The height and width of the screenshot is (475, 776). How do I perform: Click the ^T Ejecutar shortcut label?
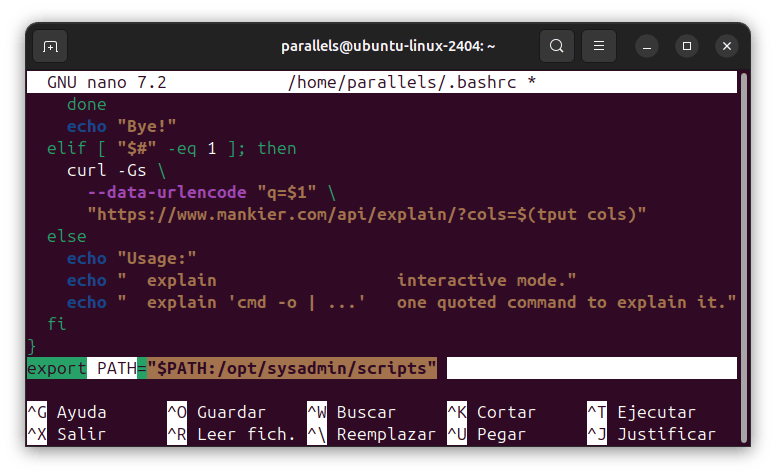[x=641, y=412]
